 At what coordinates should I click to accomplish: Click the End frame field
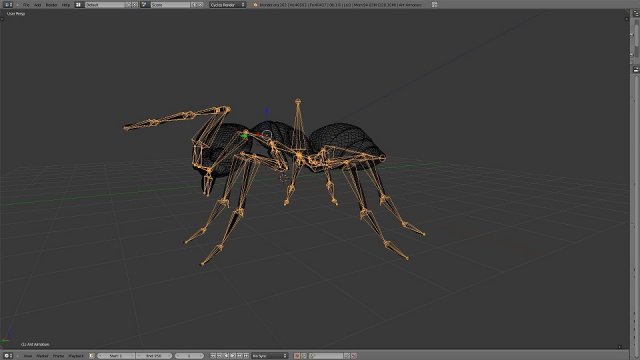(x=153, y=356)
